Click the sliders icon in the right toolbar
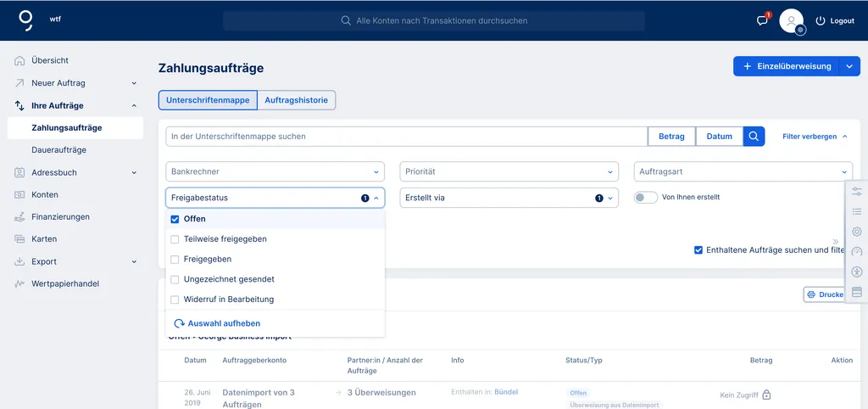 857,191
